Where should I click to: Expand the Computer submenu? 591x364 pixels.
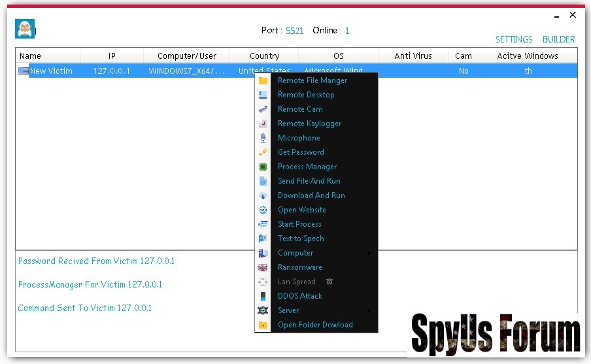369,253
